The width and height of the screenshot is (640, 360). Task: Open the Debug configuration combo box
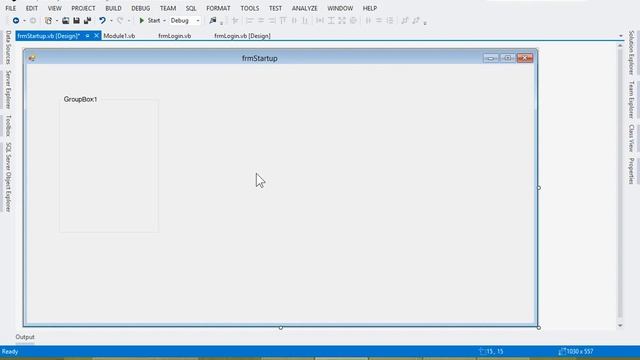pos(185,20)
